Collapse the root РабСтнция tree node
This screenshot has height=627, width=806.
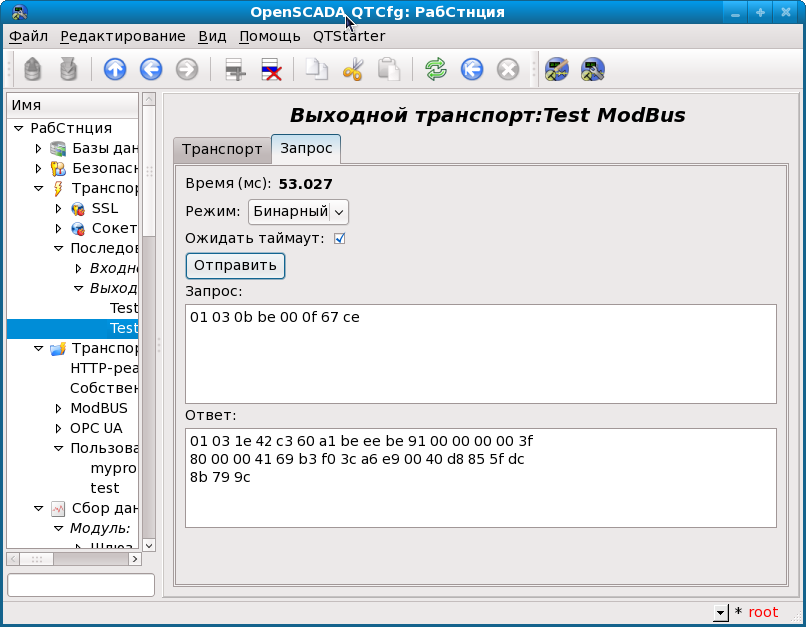pos(18,128)
